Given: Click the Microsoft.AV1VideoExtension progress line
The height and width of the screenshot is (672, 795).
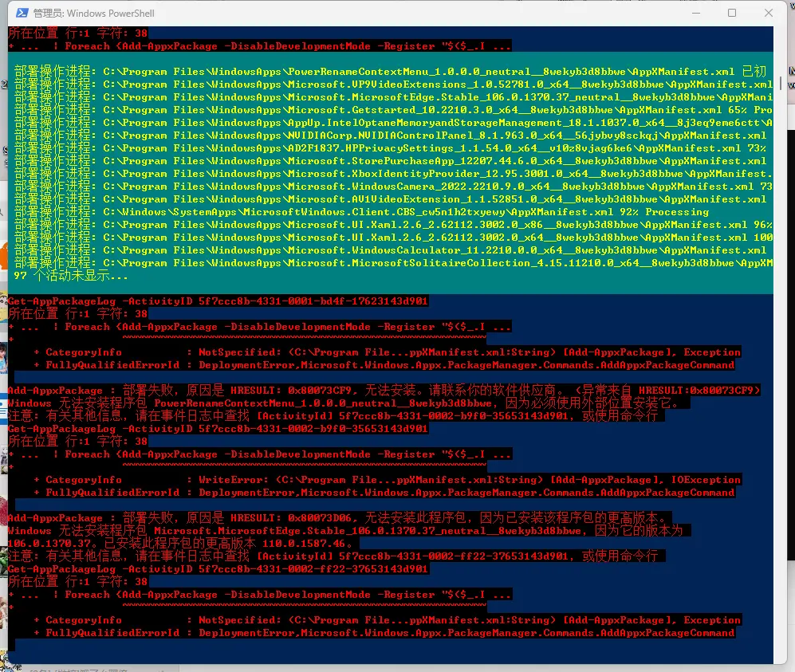Looking at the screenshot, I should 391,199.
